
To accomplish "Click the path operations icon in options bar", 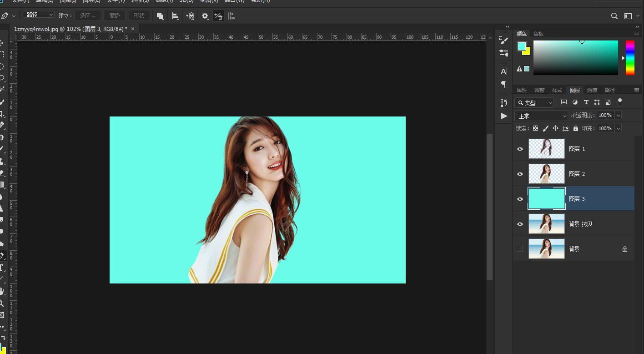I will (160, 16).
